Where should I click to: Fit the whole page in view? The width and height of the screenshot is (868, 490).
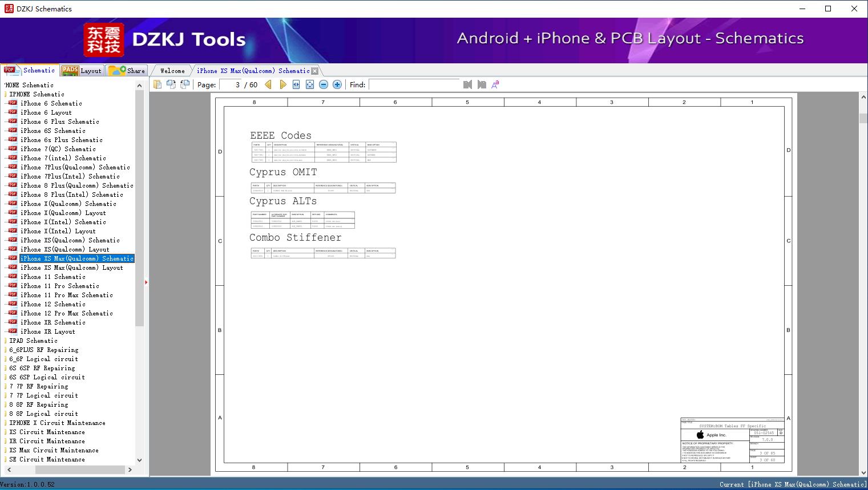click(310, 84)
